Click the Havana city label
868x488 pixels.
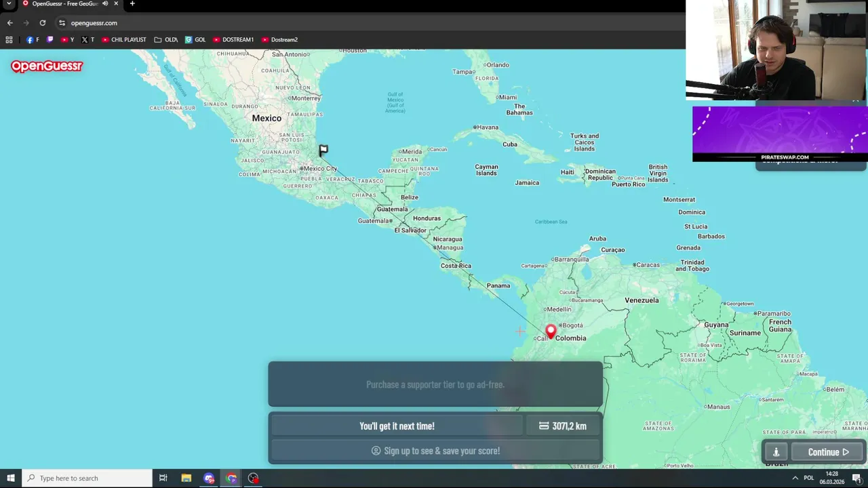tap(488, 127)
